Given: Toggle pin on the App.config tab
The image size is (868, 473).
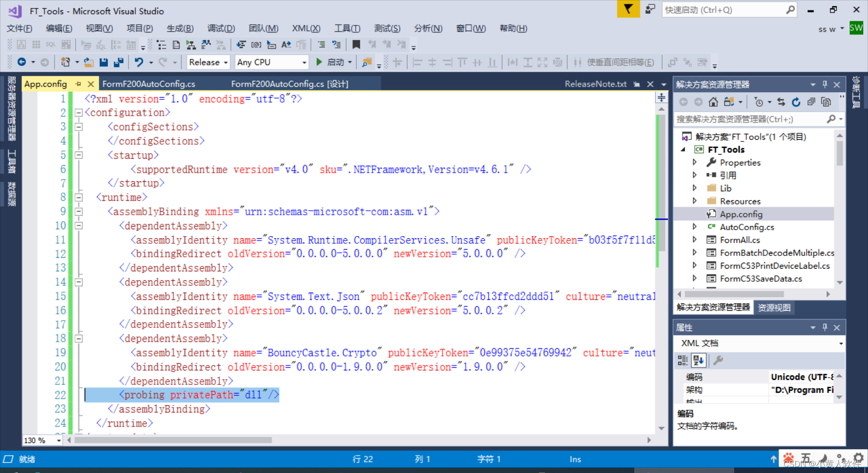Looking at the screenshot, I should point(78,84).
